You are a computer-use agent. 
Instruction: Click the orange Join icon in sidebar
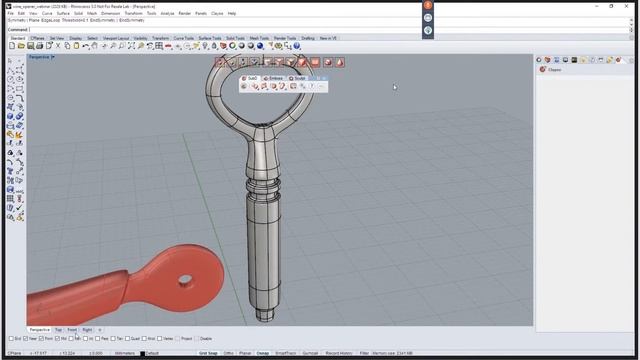pyautogui.click(x=10, y=134)
